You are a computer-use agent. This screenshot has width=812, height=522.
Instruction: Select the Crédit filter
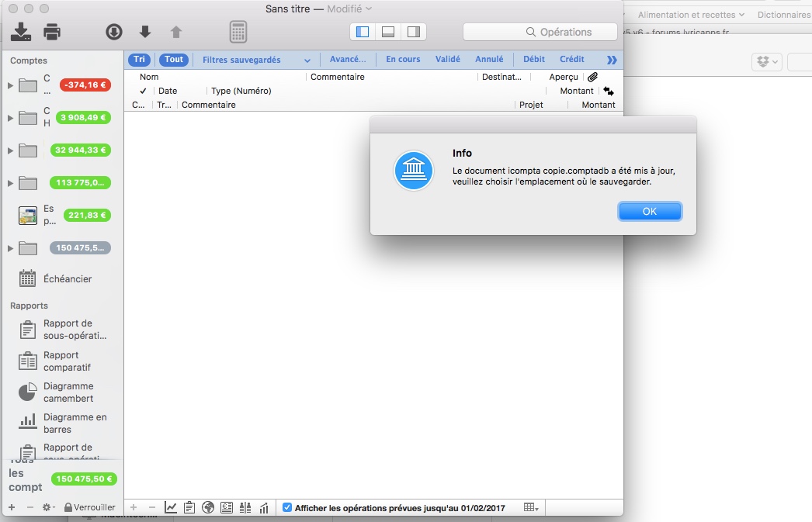click(571, 60)
